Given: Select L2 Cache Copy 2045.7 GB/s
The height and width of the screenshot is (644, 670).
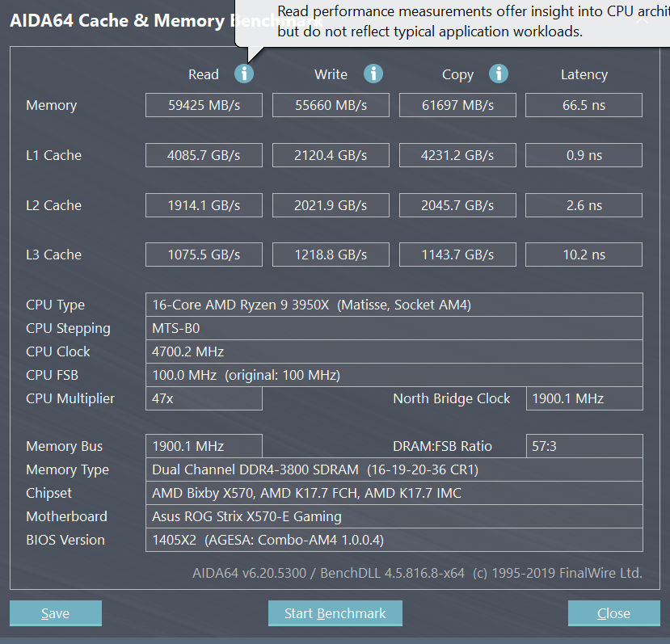Looking at the screenshot, I should [457, 205].
